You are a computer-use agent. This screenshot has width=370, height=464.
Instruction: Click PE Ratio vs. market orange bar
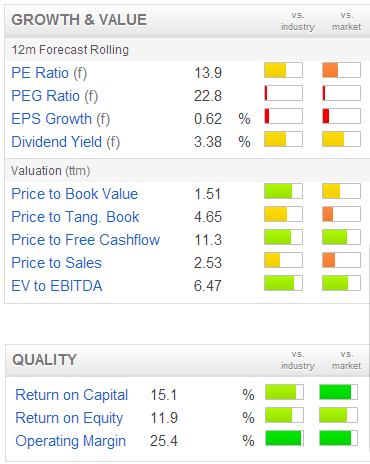coord(341,70)
